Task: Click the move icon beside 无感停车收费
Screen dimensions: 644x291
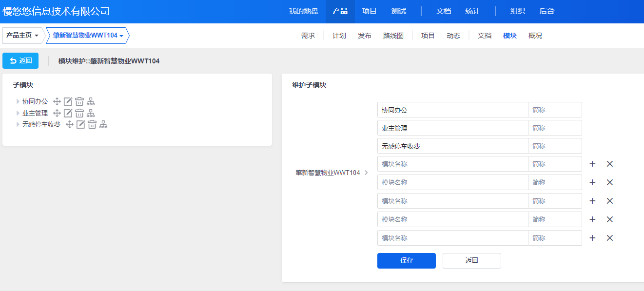Action: pyautogui.click(x=69, y=125)
